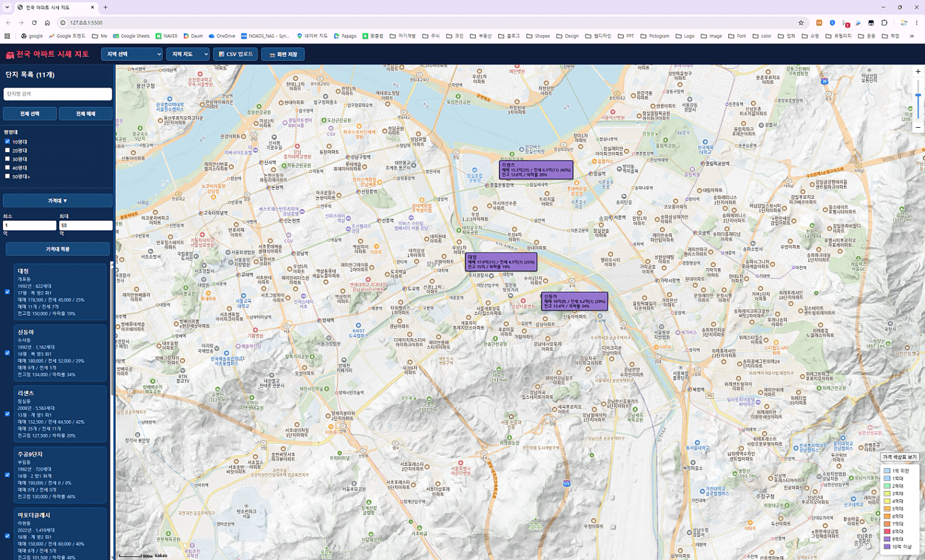Open the 네이버 지도 bookmark

point(312,36)
